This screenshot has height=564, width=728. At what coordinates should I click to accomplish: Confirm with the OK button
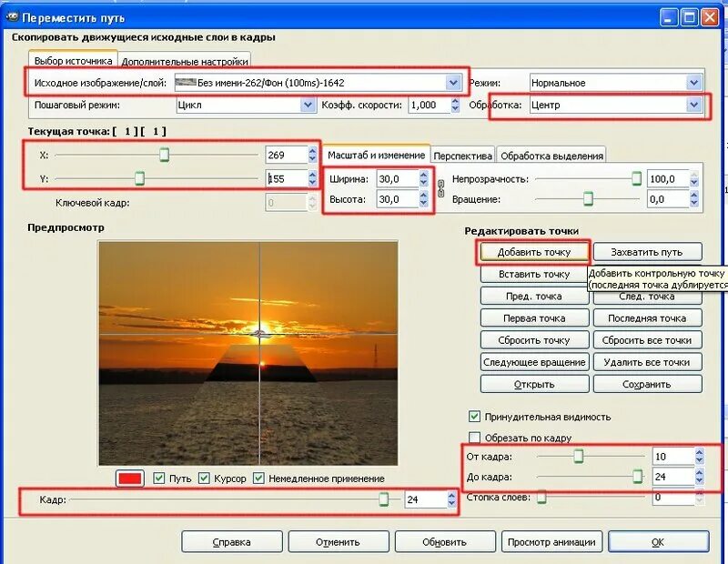point(658,542)
